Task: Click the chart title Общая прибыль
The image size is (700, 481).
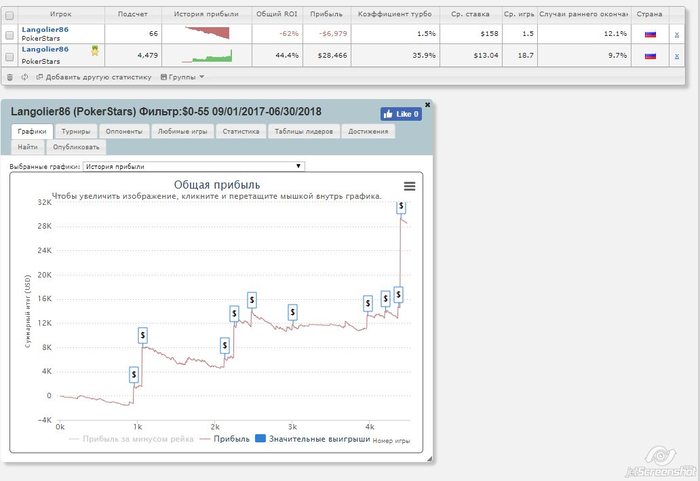Action: (217, 185)
